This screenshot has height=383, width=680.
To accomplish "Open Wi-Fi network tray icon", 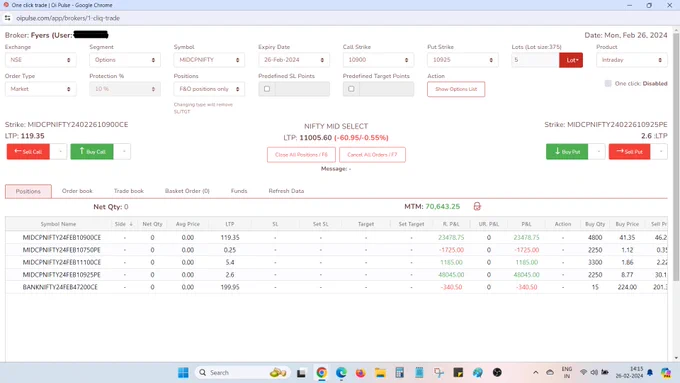I will pos(583,373).
